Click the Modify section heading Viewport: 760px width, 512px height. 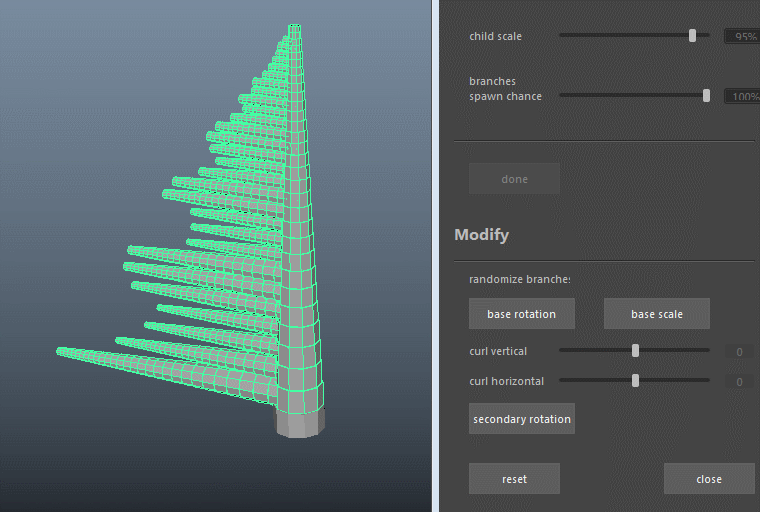coord(482,235)
